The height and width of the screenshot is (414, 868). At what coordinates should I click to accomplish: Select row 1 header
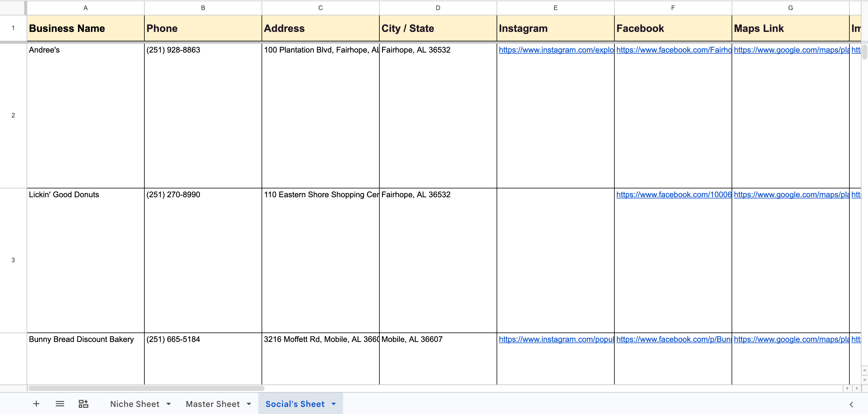coord(13,28)
